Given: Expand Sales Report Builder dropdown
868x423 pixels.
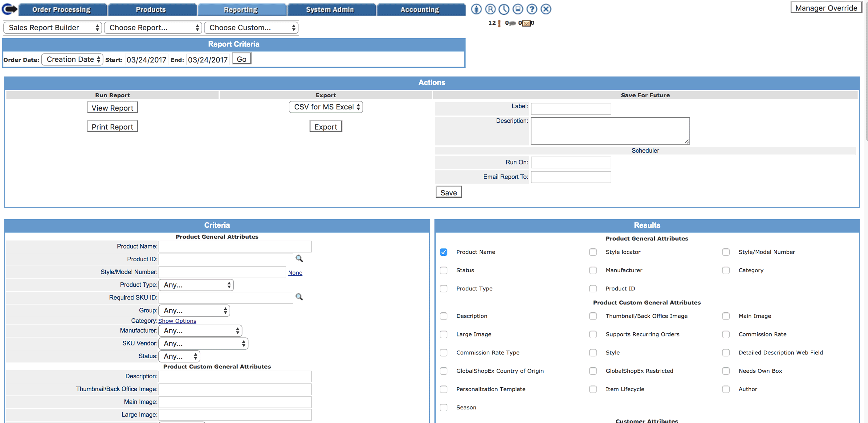Looking at the screenshot, I should point(52,28).
